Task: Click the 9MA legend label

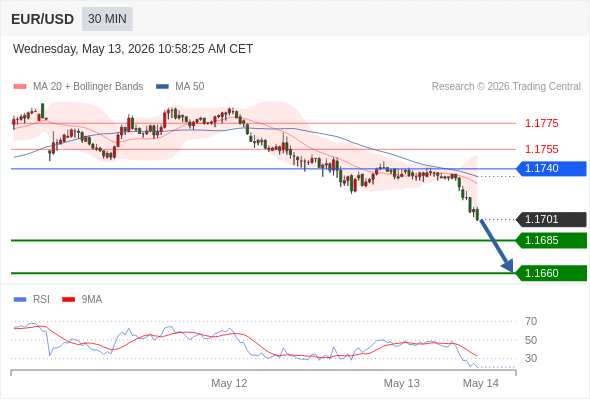Action: 92,300
